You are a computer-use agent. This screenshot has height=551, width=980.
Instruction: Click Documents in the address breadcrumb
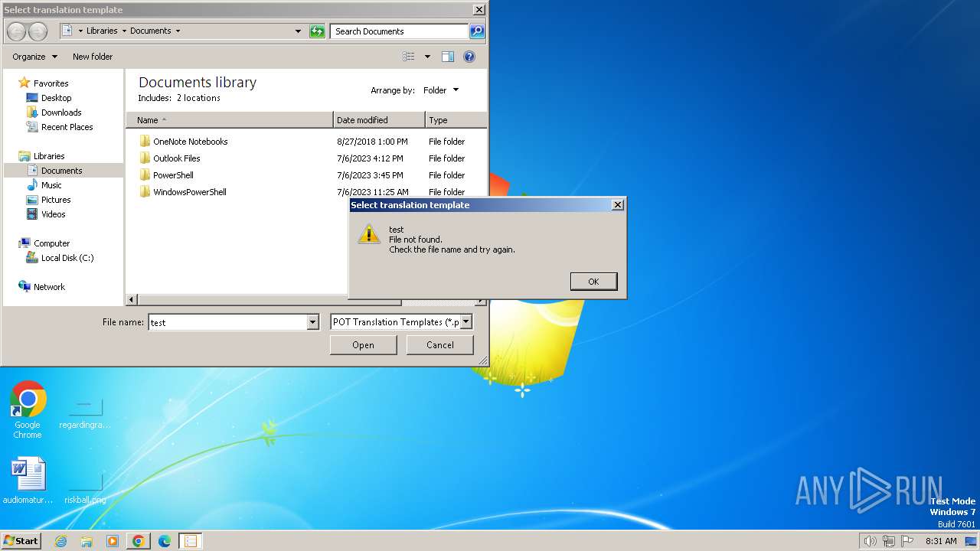[151, 31]
